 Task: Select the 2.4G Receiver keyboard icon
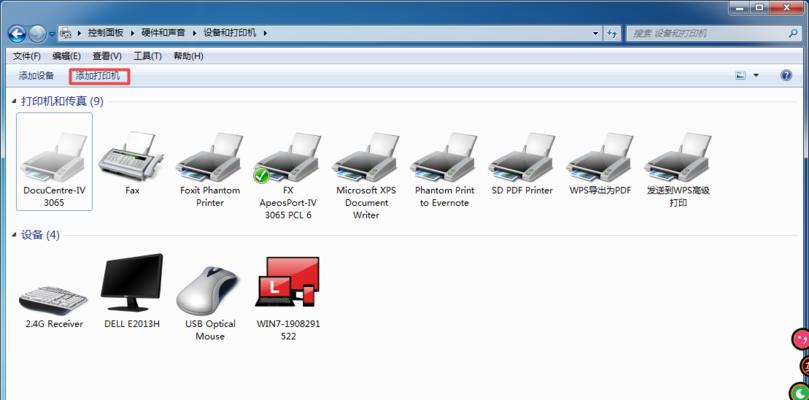click(54, 300)
